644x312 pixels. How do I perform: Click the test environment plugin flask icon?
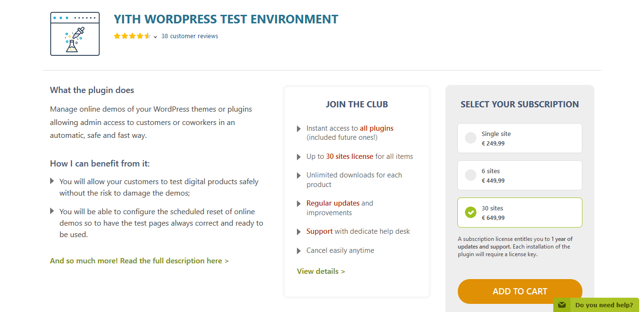[75, 34]
